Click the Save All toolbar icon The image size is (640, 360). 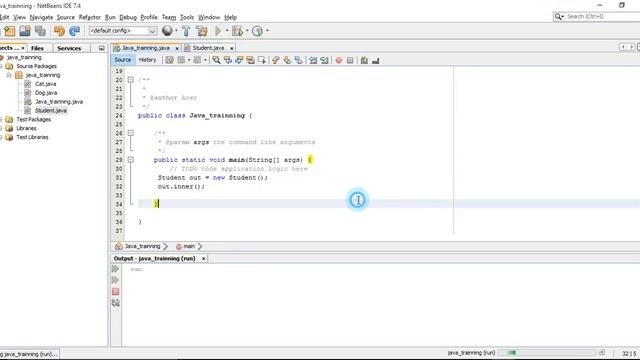[40, 31]
